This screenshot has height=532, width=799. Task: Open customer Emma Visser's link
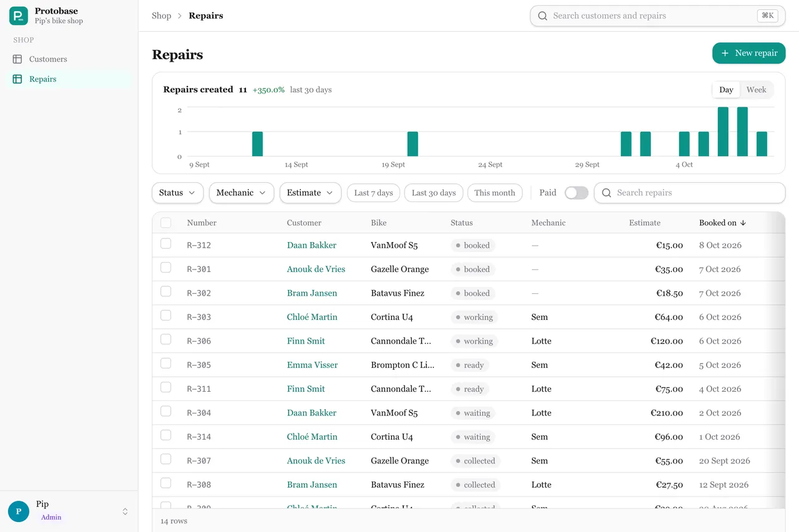312,365
